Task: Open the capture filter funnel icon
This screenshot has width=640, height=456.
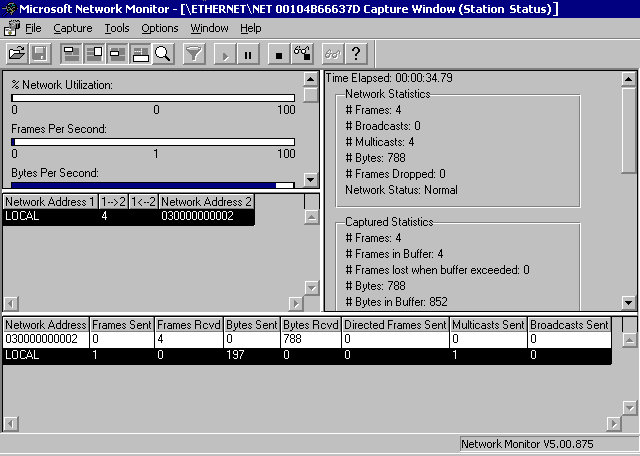Action: click(194, 53)
